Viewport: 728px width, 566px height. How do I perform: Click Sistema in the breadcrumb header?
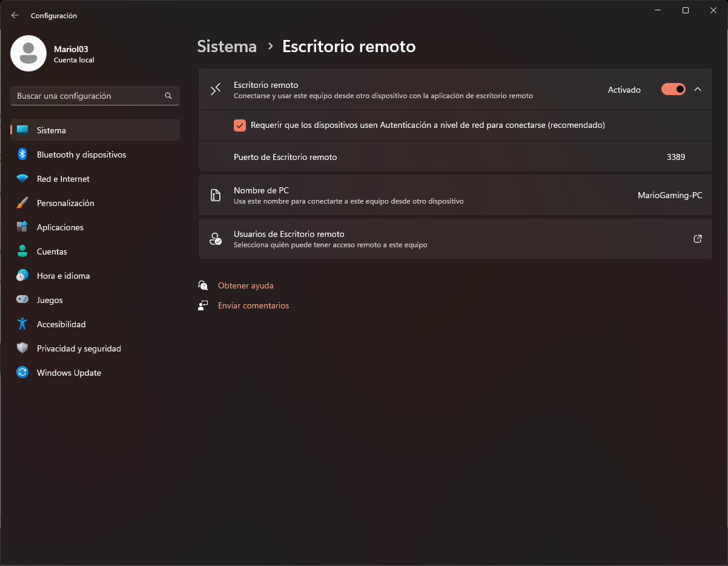[x=227, y=47]
